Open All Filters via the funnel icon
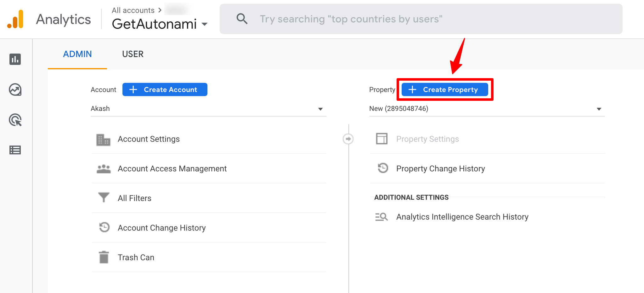Screen dimensions: 644x293 coord(103,198)
